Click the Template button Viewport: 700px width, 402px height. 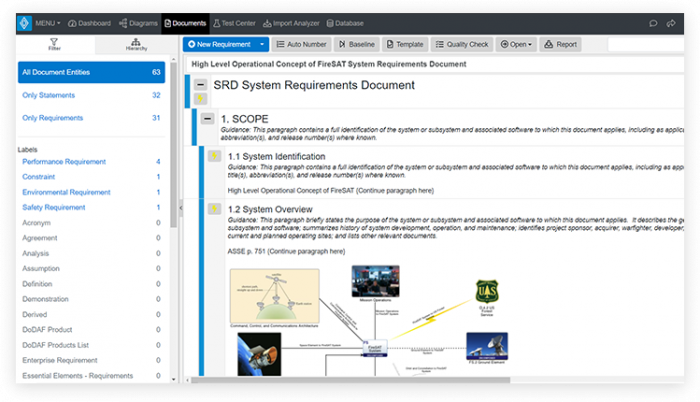coord(405,44)
